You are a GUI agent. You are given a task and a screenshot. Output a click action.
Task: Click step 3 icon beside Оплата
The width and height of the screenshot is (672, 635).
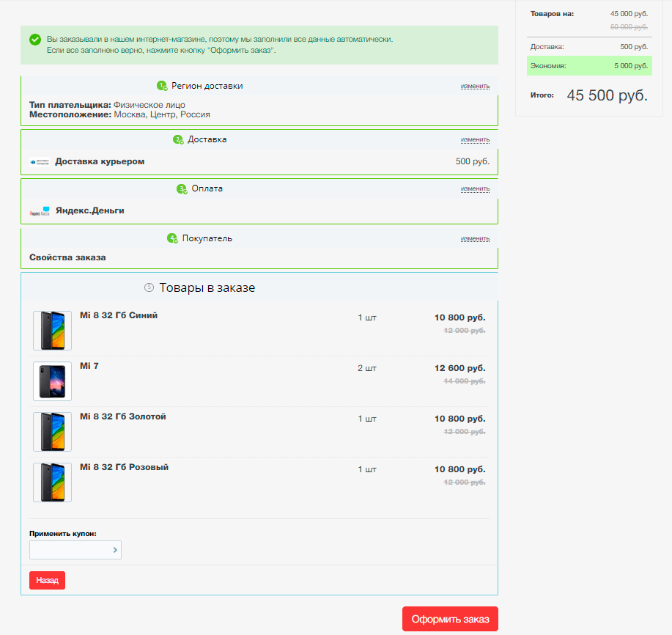[x=182, y=188]
